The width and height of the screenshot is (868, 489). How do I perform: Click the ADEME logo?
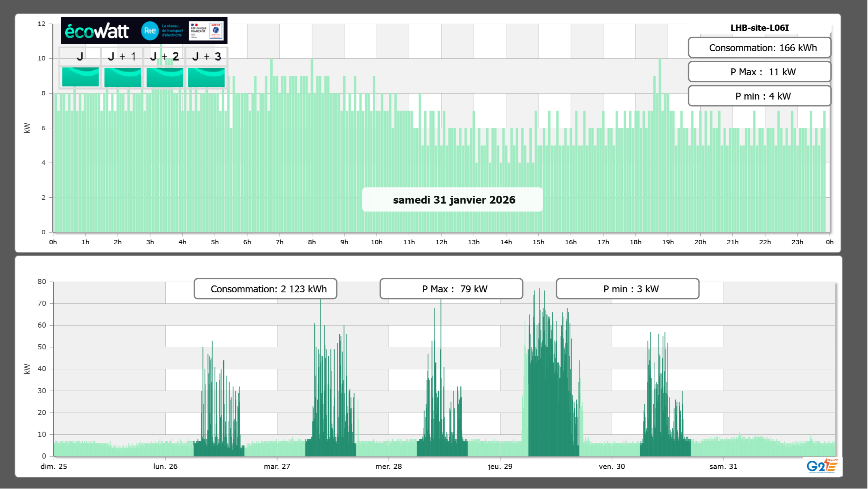pyautogui.click(x=216, y=30)
